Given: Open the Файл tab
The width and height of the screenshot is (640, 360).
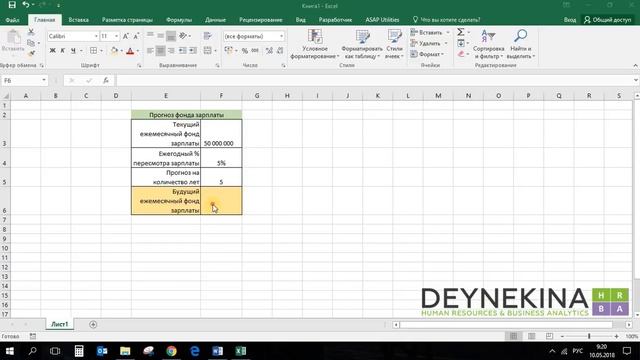Looking at the screenshot, I should tap(13, 20).
